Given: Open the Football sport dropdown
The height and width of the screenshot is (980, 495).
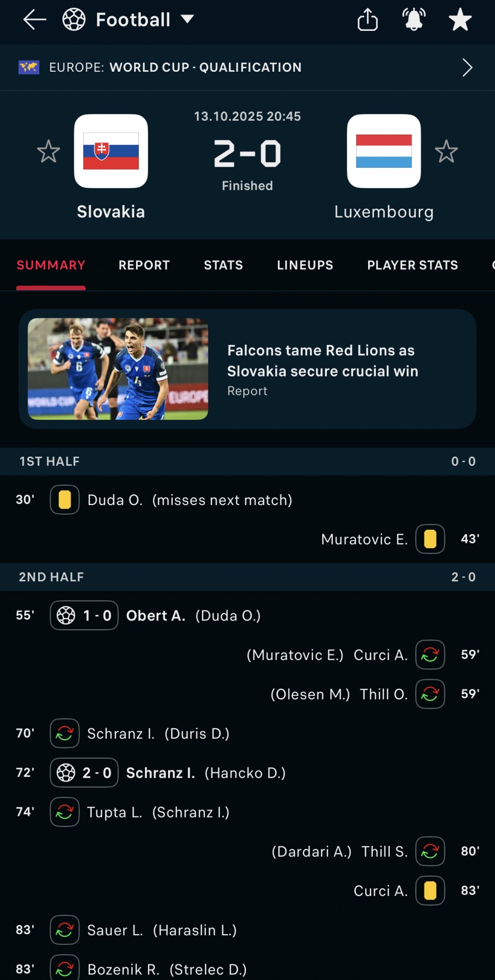Looking at the screenshot, I should (x=188, y=20).
